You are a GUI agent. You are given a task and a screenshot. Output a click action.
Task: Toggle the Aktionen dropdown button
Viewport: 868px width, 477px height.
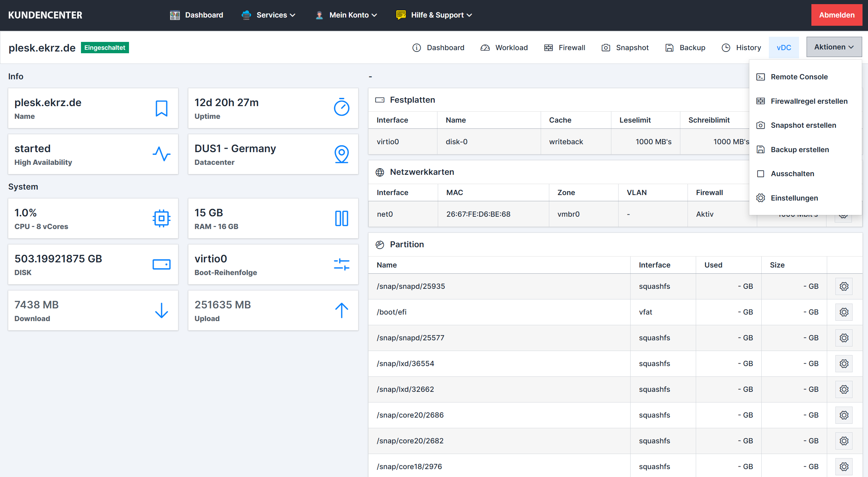tap(834, 47)
